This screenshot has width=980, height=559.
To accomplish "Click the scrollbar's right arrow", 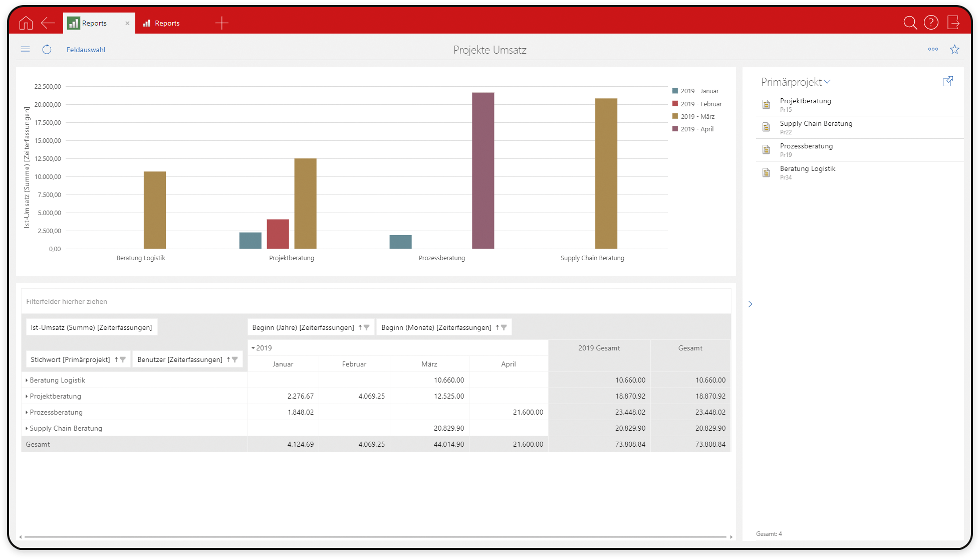I will pos(731,537).
